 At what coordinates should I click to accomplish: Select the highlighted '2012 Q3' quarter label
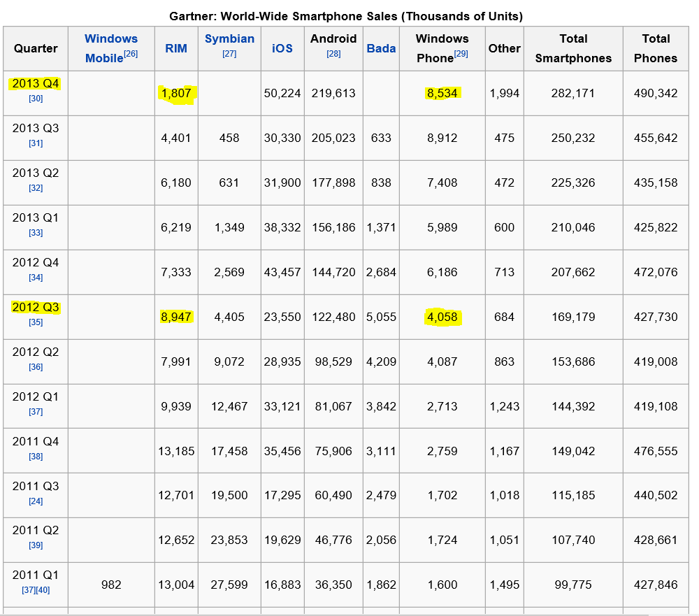point(36,307)
